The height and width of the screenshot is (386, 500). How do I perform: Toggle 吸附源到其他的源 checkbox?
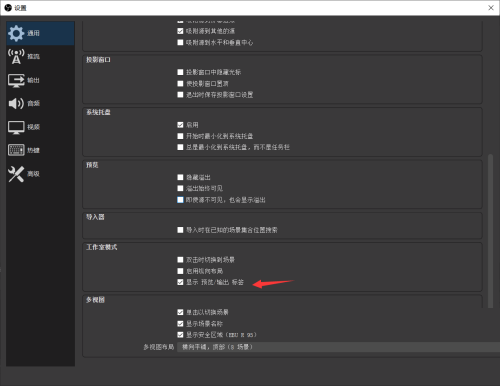(180, 31)
